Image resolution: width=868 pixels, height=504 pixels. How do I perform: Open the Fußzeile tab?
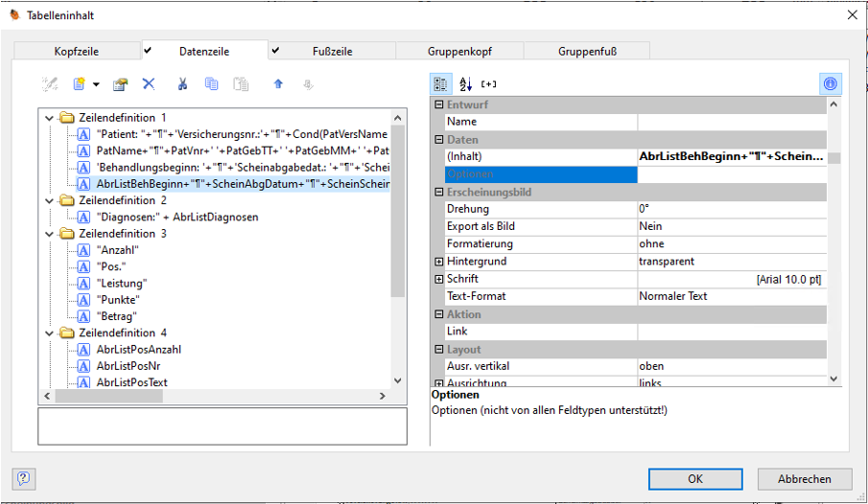(332, 51)
